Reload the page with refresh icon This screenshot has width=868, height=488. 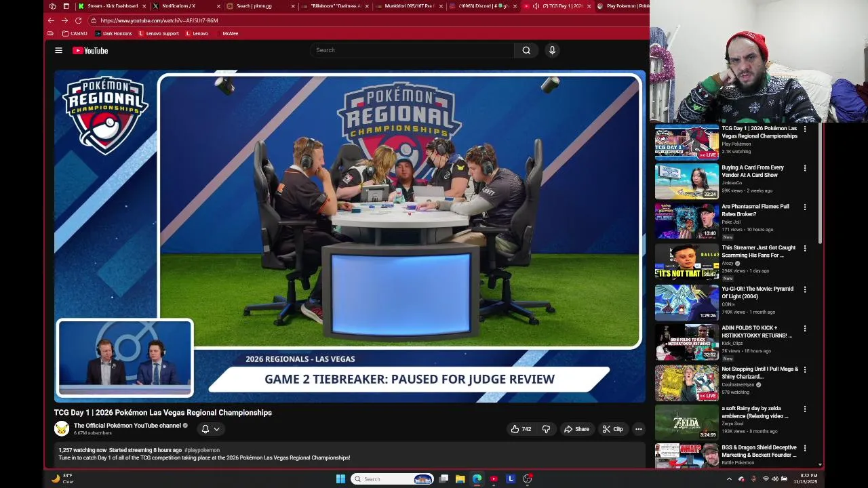pos(78,20)
